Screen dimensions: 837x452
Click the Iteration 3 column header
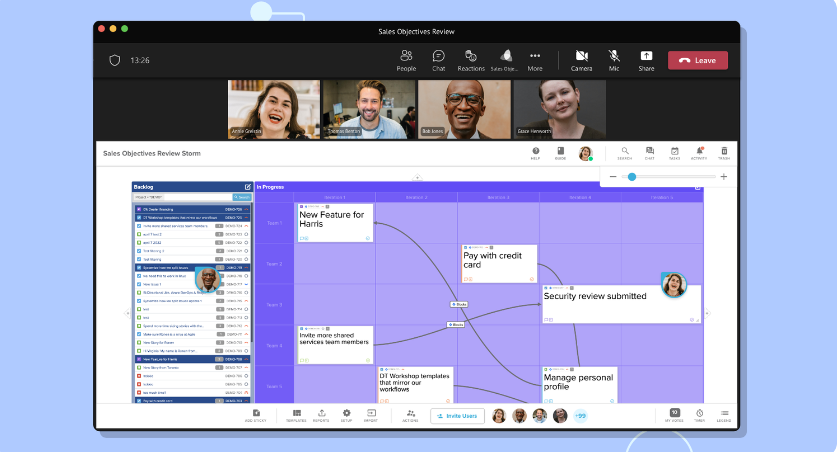pyautogui.click(x=498, y=197)
